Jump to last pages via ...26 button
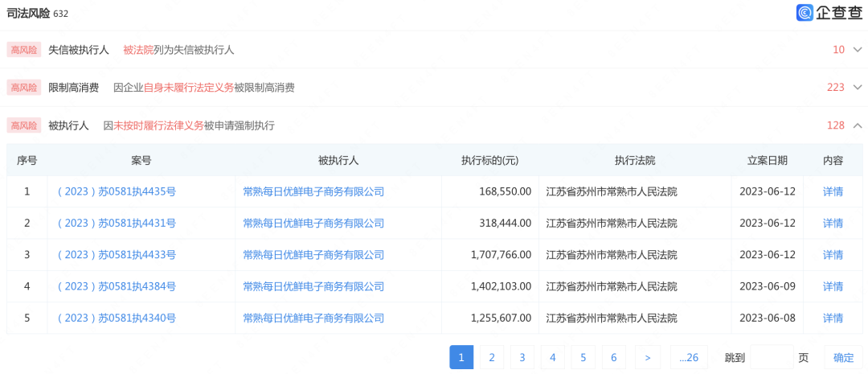 click(x=689, y=358)
